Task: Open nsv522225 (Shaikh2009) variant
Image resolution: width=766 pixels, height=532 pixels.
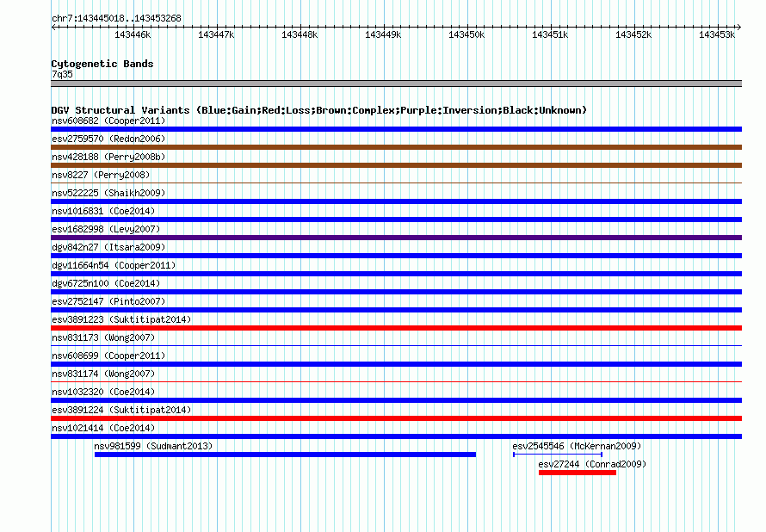Action: click(x=108, y=193)
